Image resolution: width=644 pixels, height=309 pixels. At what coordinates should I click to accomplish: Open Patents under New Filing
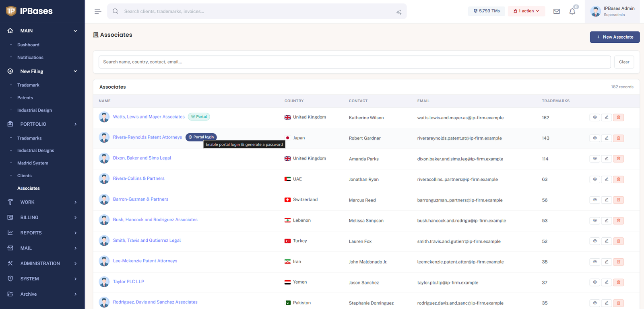[25, 97]
